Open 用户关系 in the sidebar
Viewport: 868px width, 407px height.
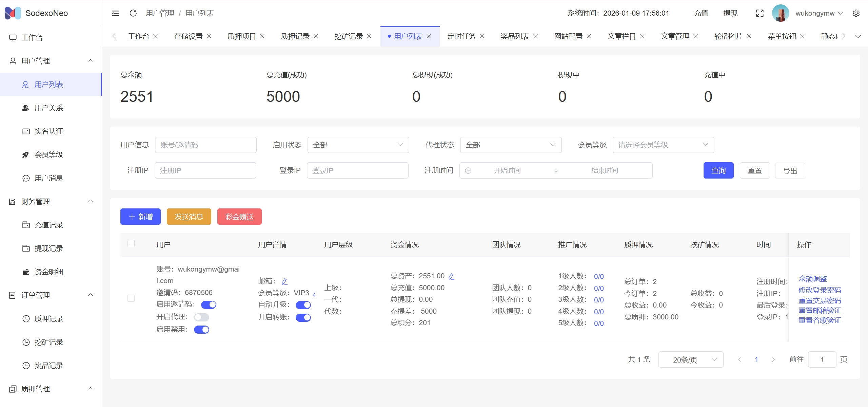tap(48, 108)
